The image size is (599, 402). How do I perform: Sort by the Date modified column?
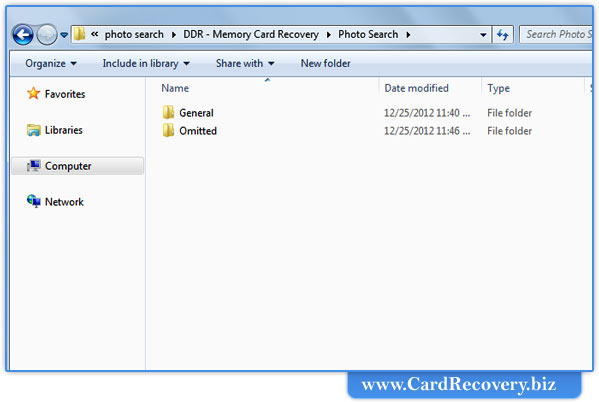click(416, 88)
